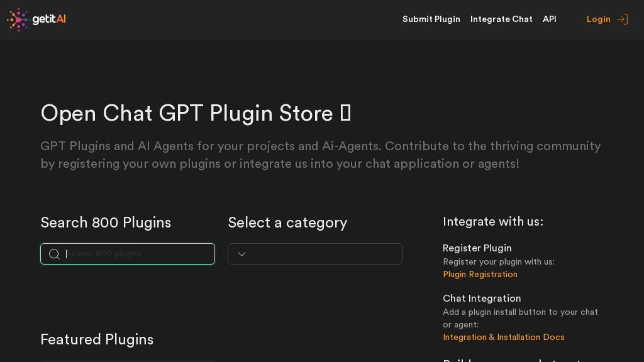Open the Submit Plugin page
Screen dimensions: 644x362
pyautogui.click(x=431, y=19)
